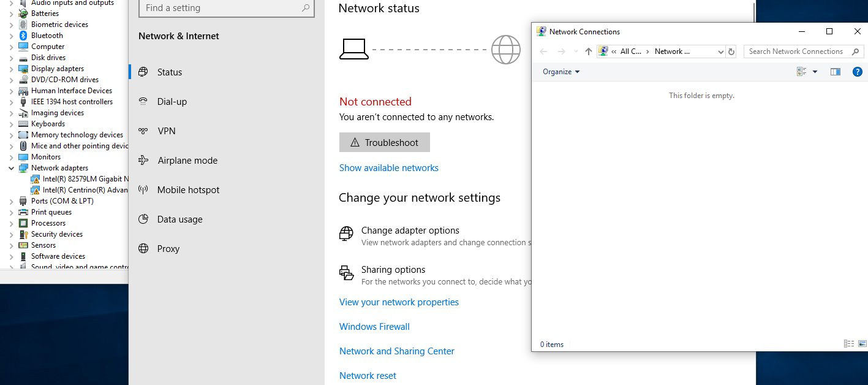The image size is (868, 385).
Task: Click the Network breadcrumb in address bar
Action: (x=672, y=51)
